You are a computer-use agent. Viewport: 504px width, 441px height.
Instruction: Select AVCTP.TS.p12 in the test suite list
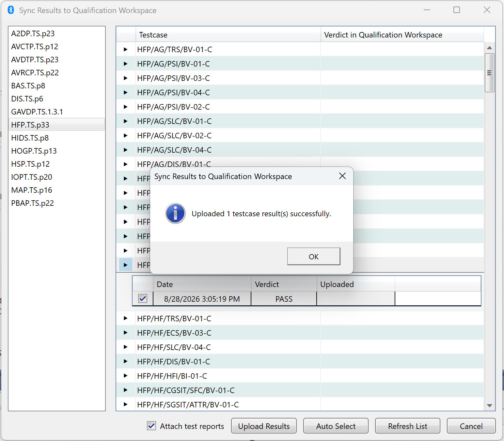(57, 47)
